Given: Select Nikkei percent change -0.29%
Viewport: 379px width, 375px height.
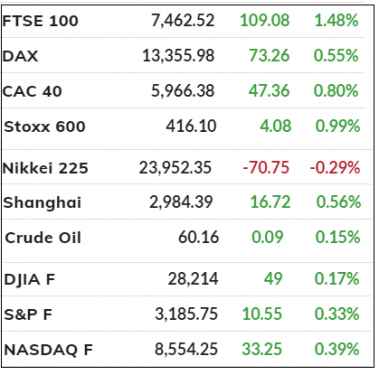Looking at the screenshot, I should pos(335,168).
